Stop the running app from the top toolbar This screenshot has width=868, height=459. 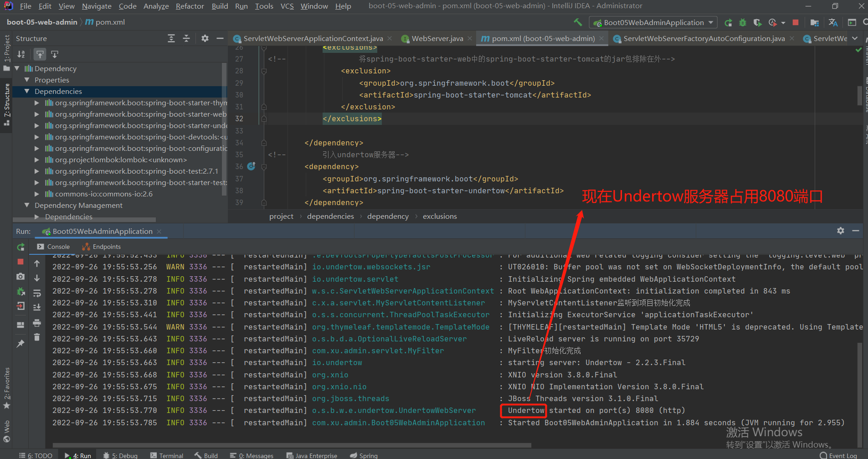(796, 22)
